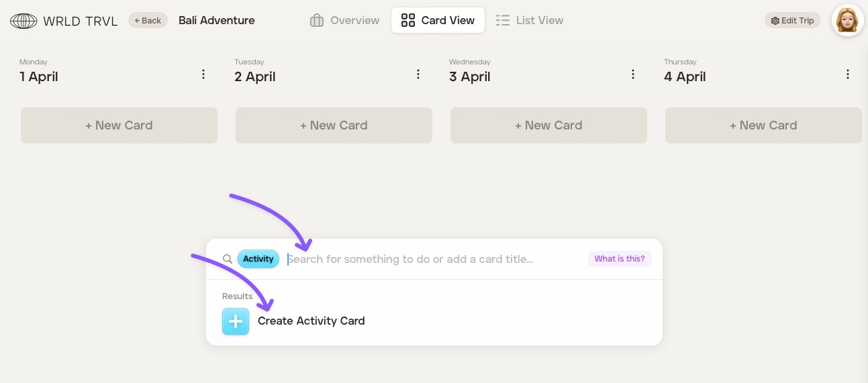The height and width of the screenshot is (383, 868).
Task: Select the Card View tab
Action: (438, 20)
